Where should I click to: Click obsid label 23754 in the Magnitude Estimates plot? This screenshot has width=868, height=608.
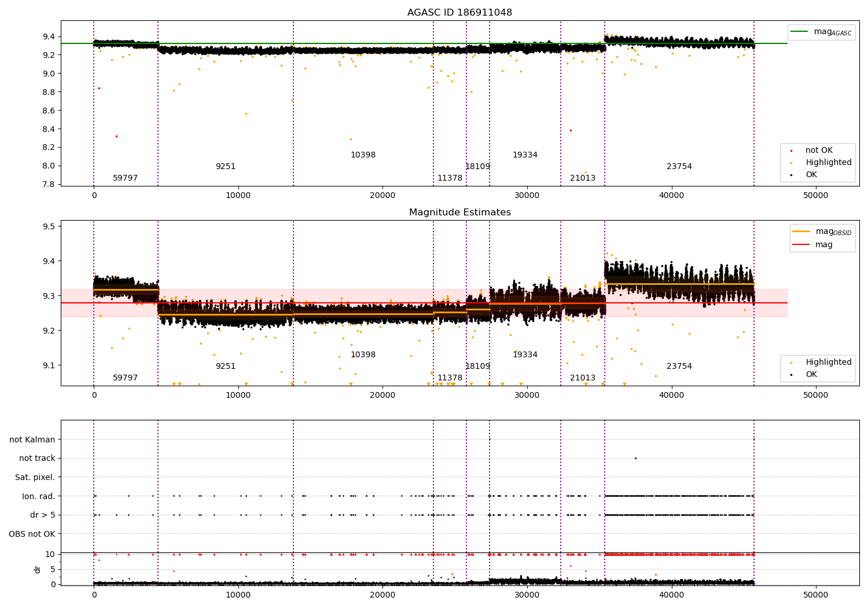pos(679,366)
